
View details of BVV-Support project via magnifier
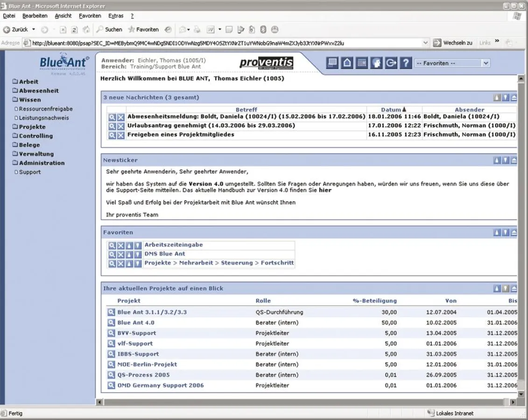111,333
